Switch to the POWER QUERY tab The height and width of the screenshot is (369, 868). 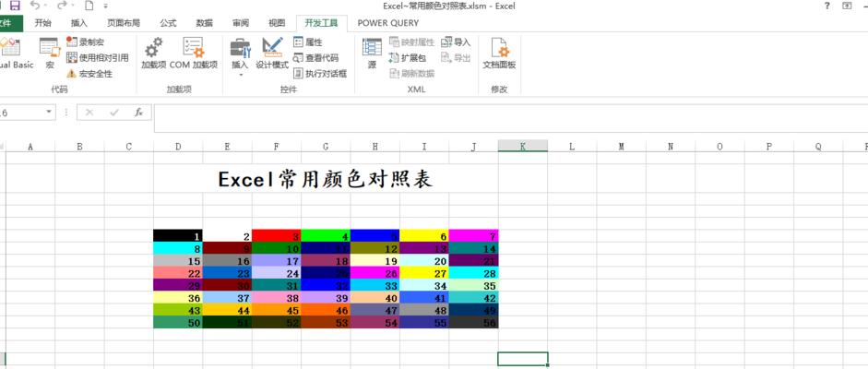coord(388,23)
